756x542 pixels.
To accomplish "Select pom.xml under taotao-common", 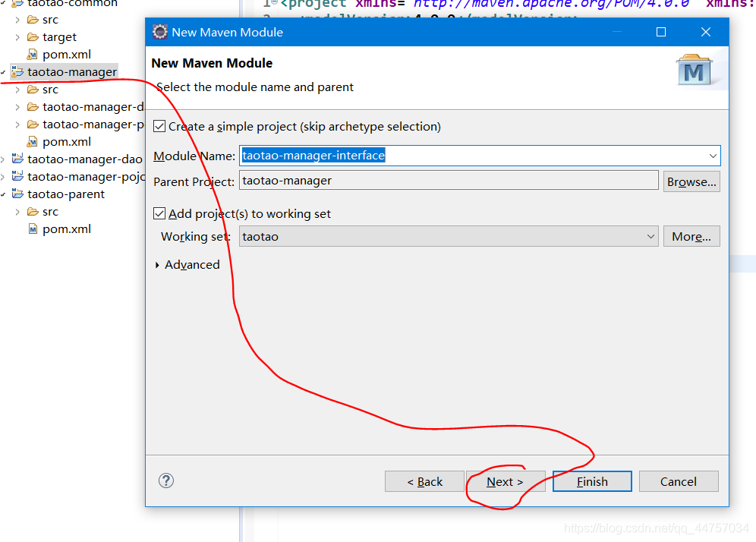I will 67,55.
